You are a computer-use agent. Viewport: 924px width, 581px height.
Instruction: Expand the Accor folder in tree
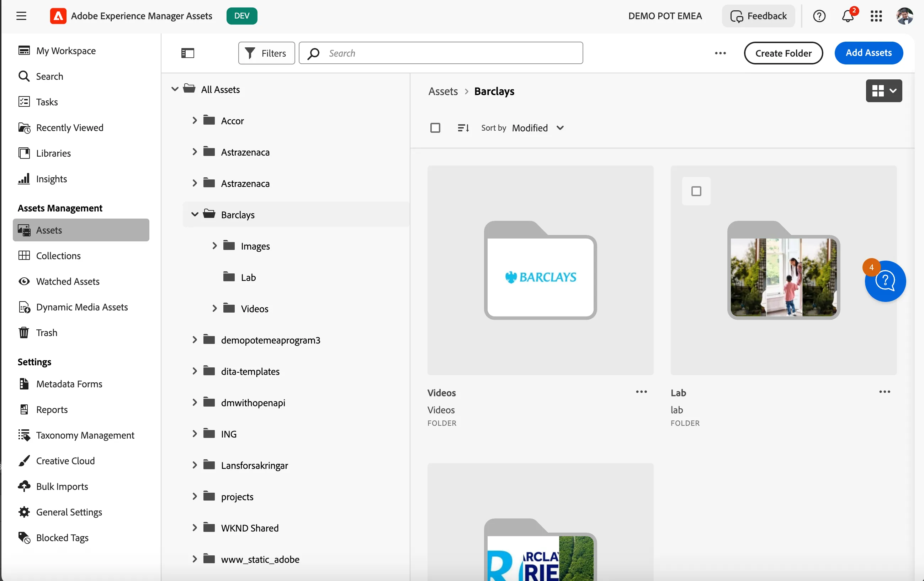(x=195, y=121)
